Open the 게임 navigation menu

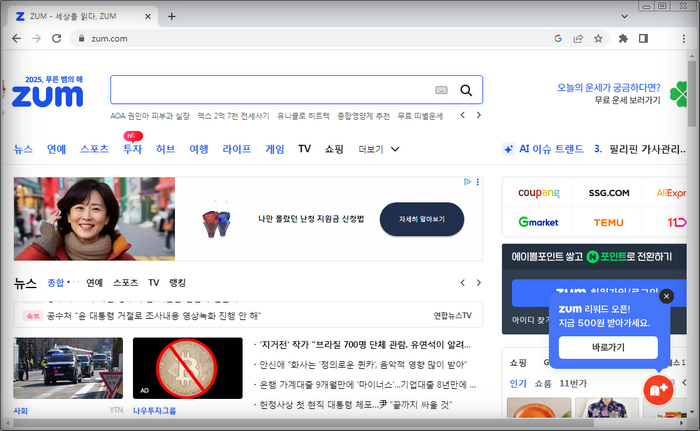275,149
